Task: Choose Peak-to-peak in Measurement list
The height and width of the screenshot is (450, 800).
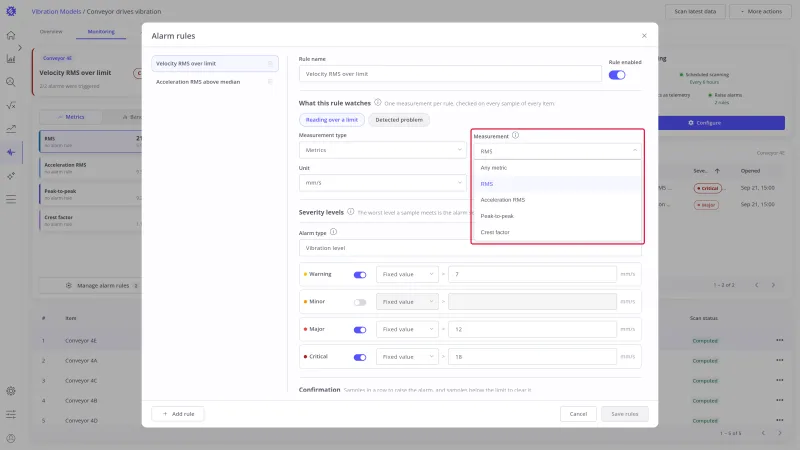Action: pyautogui.click(x=557, y=216)
